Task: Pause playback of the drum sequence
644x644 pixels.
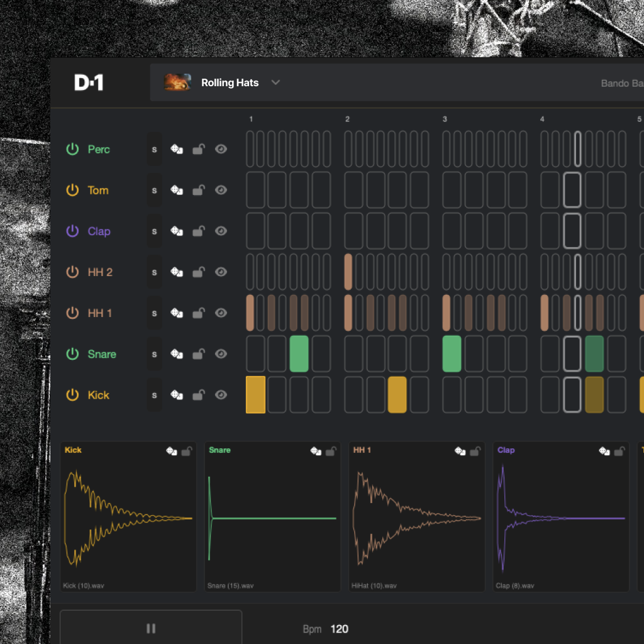Action: point(151,628)
